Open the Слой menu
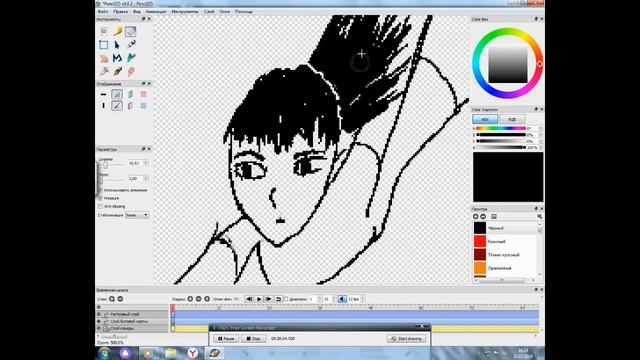Viewport: 640px width, 360px height. click(209, 12)
